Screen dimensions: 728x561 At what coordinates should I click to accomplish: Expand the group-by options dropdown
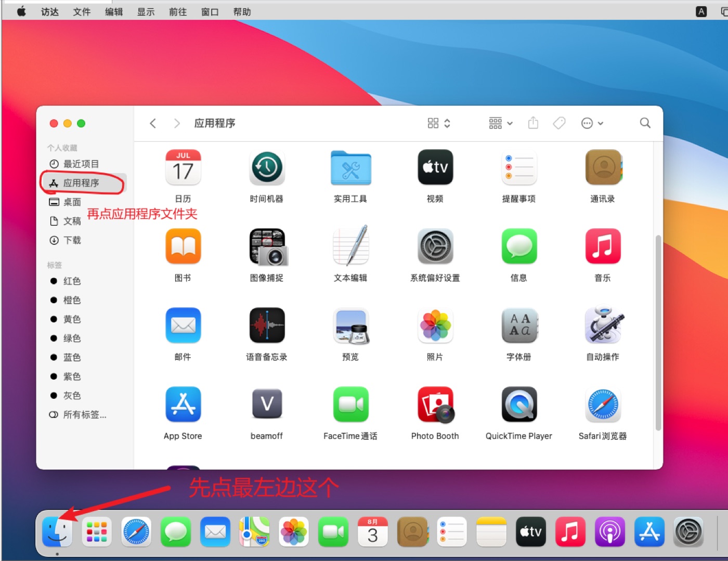(x=501, y=123)
